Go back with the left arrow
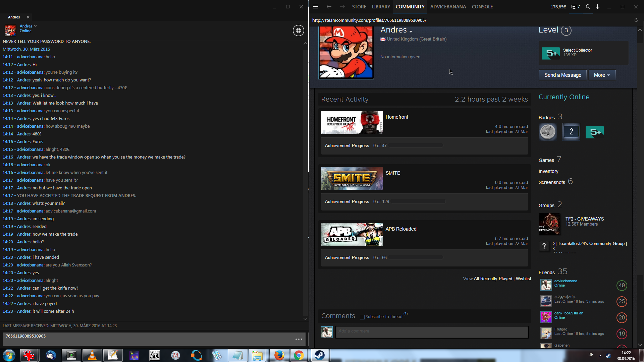 pos(329,7)
